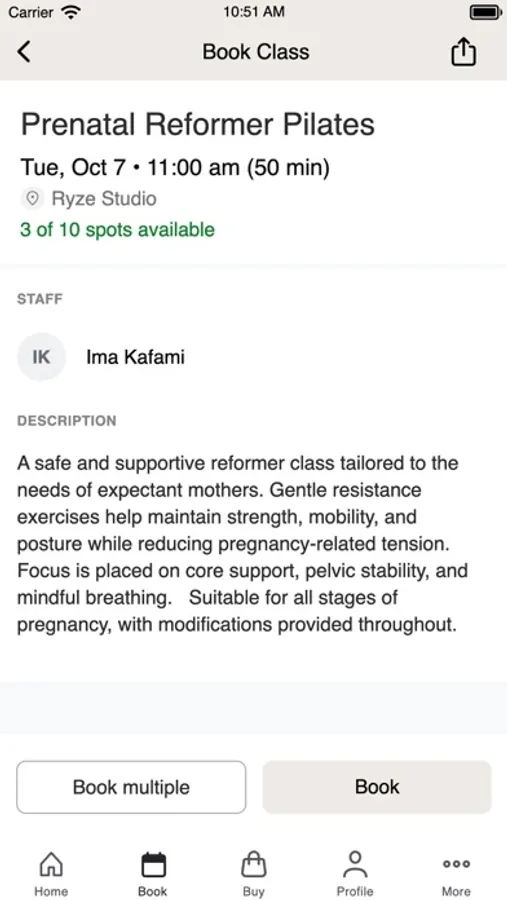The height and width of the screenshot is (900, 507).
Task: Tap the back arrow icon
Action: point(24,52)
